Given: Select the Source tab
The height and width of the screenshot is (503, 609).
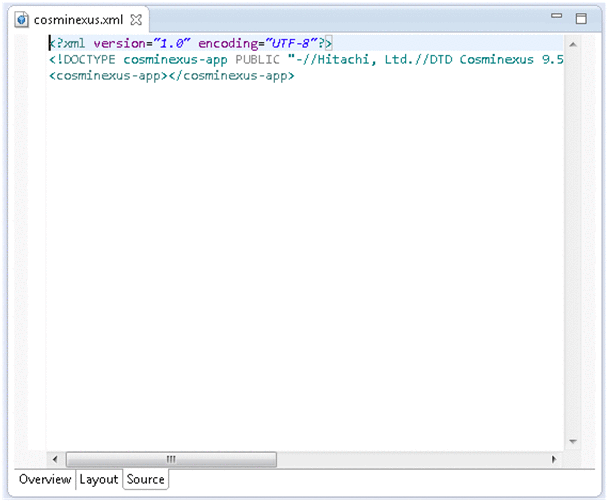Looking at the screenshot, I should click(x=145, y=480).
